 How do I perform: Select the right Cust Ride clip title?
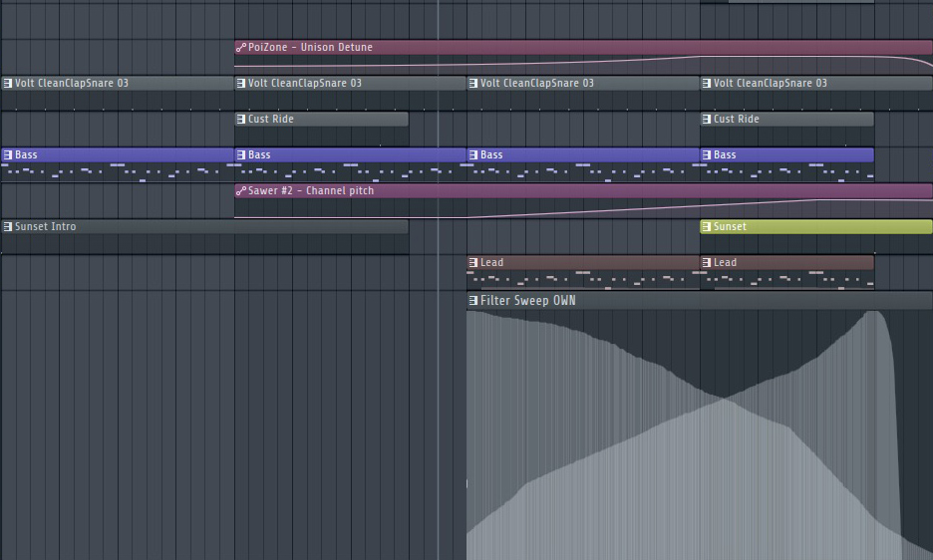[x=736, y=119]
